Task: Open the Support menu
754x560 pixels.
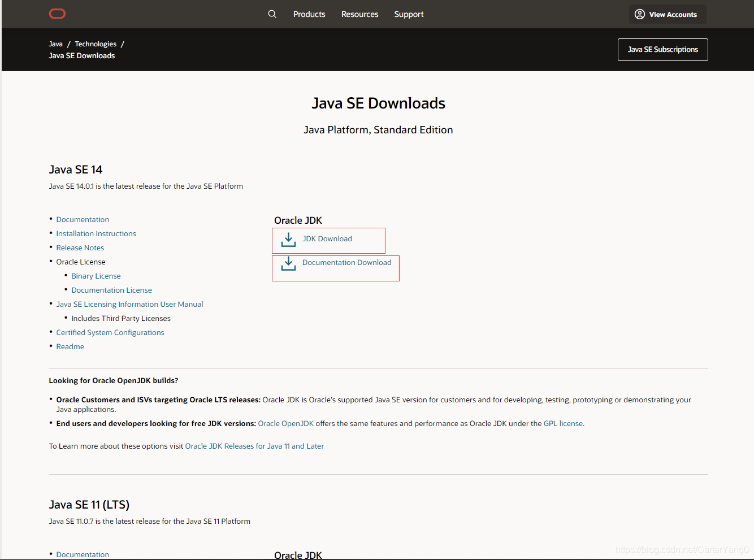Action: click(x=409, y=14)
